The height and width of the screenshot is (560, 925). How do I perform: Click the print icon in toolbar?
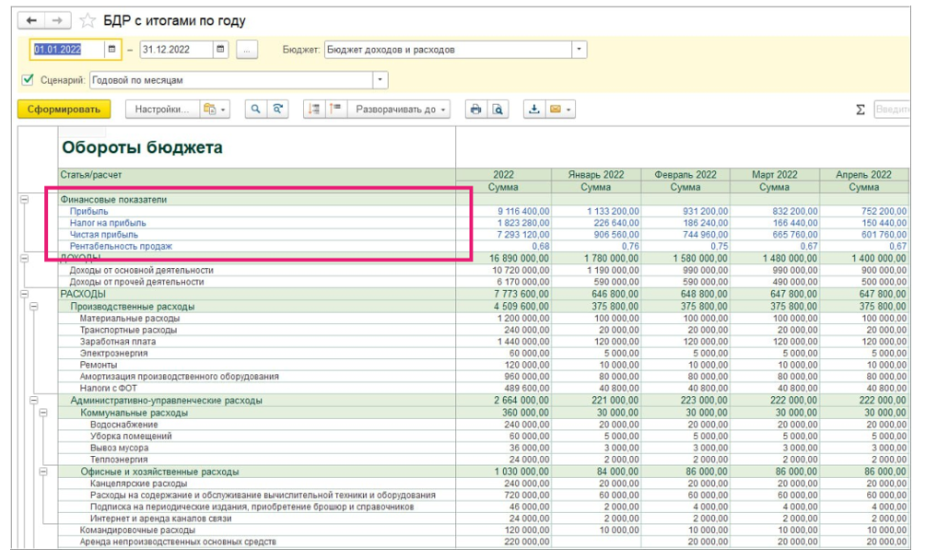pos(475,110)
